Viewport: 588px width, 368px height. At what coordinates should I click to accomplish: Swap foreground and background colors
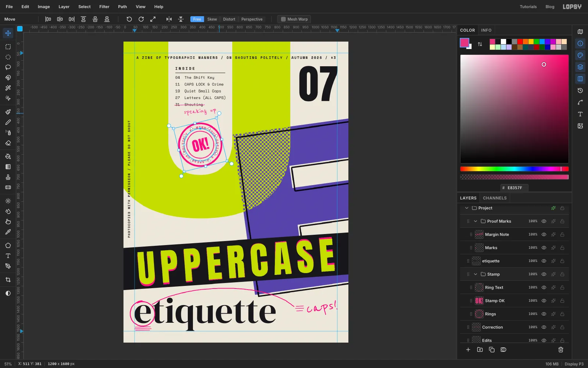tap(480, 44)
